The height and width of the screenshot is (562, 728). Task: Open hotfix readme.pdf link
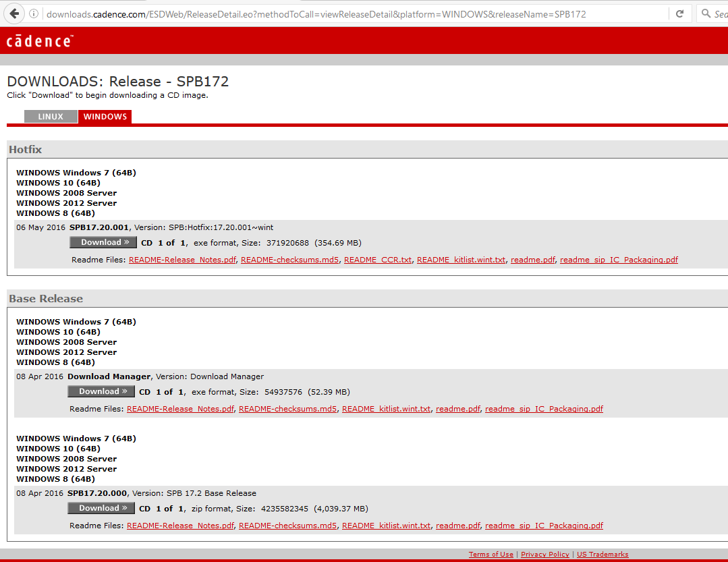[532, 260]
